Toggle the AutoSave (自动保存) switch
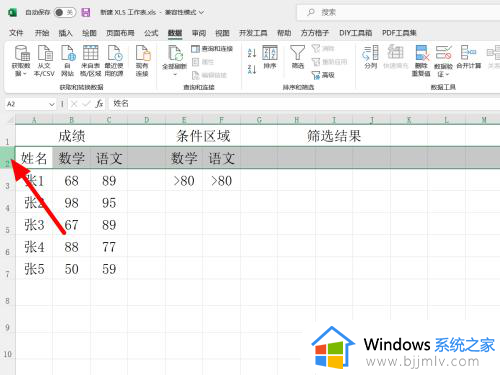Viewport: 500px width, 375px height. point(64,13)
